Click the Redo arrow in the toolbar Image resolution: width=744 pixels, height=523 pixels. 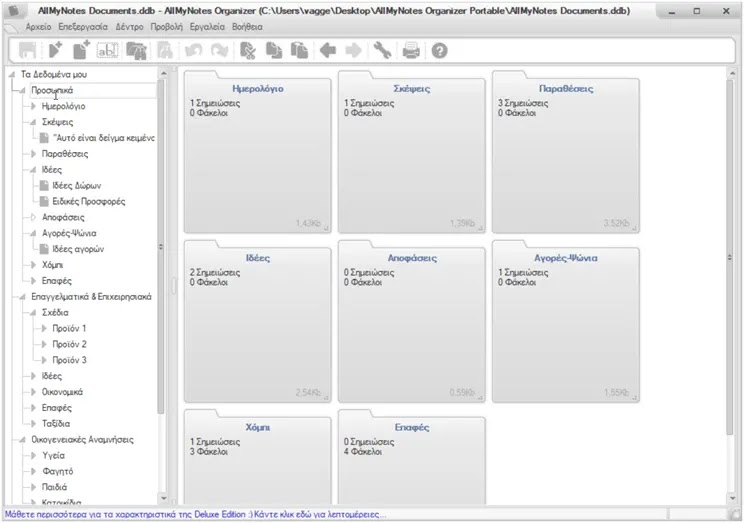[x=220, y=50]
